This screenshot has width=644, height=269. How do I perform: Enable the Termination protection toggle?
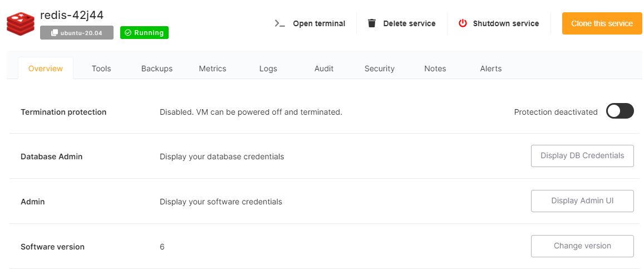[620, 111]
